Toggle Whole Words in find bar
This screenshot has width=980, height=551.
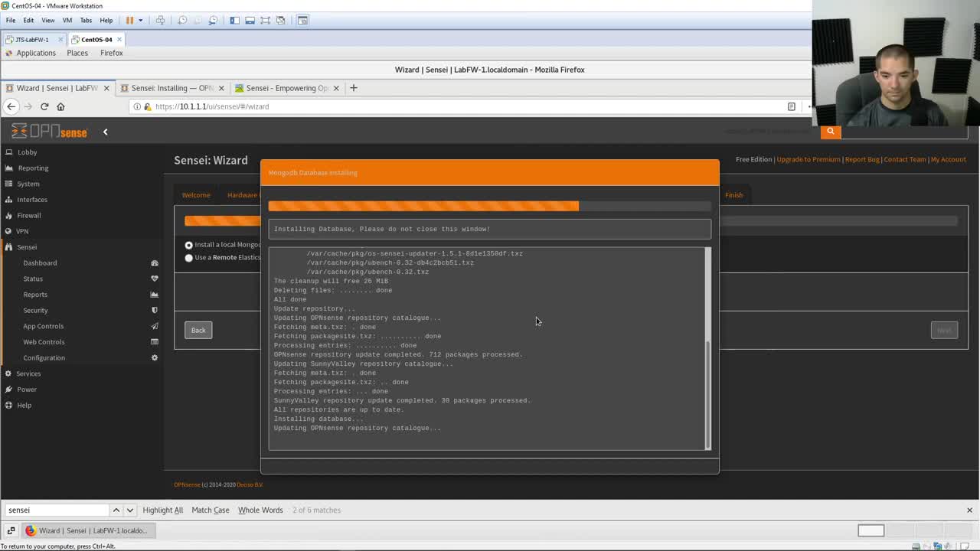[x=260, y=510]
